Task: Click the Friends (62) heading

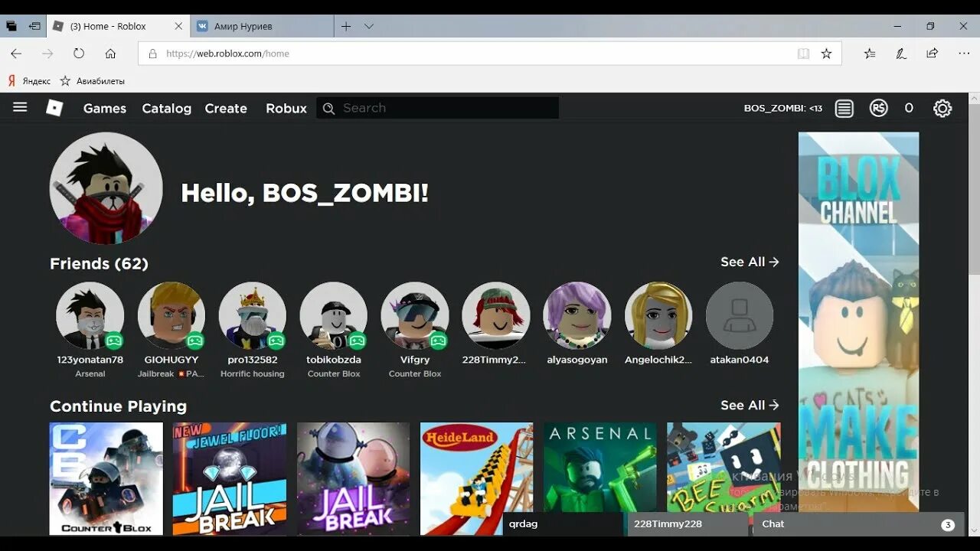Action: click(99, 263)
